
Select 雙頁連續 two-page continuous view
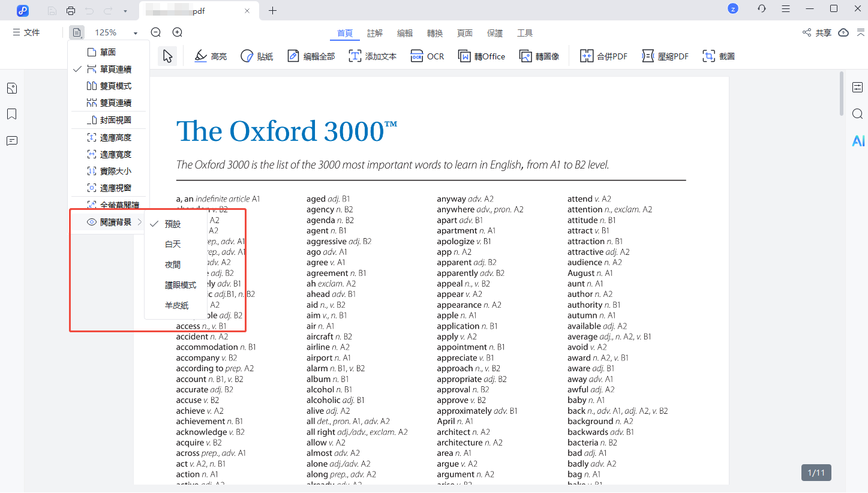(x=109, y=103)
